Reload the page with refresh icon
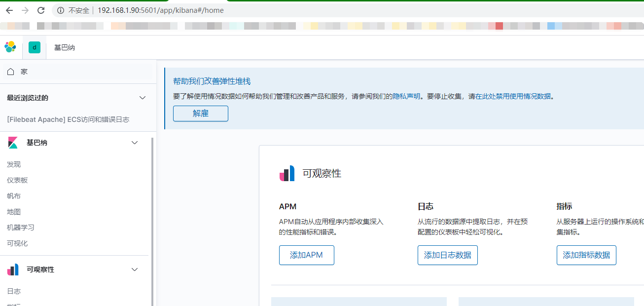 41,10
